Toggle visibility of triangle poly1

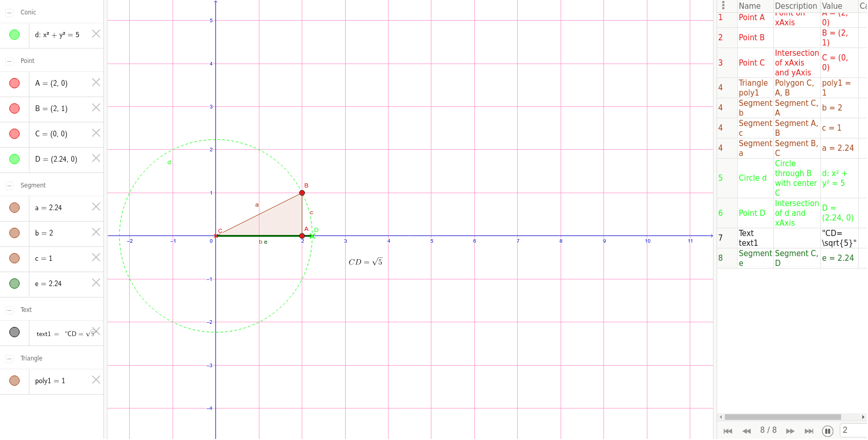14,381
